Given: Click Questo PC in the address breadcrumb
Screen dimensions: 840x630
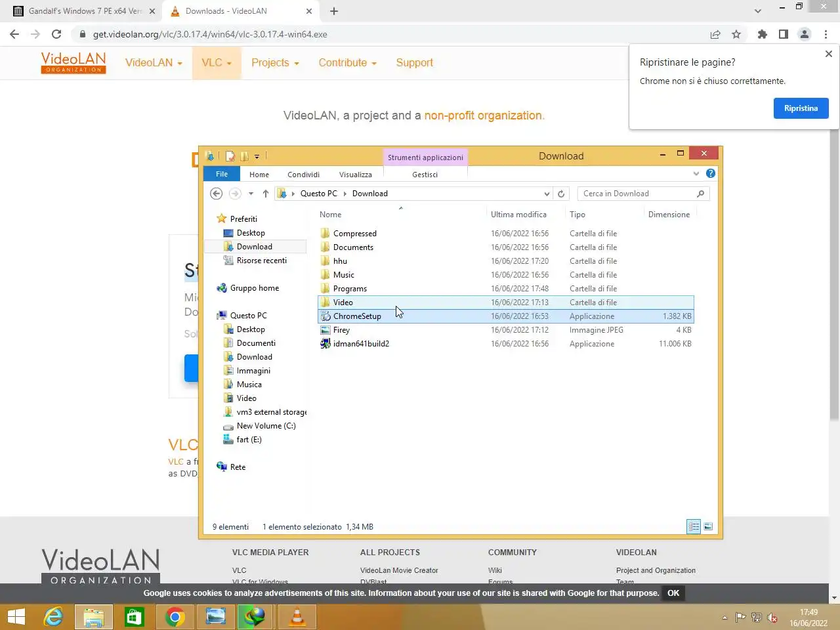Looking at the screenshot, I should [319, 194].
